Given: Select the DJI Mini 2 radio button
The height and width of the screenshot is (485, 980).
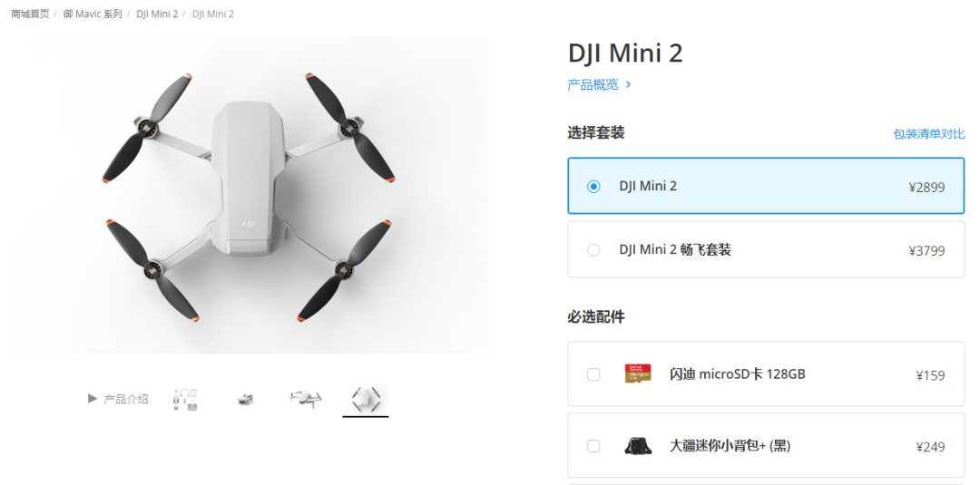Looking at the screenshot, I should coord(593,187).
